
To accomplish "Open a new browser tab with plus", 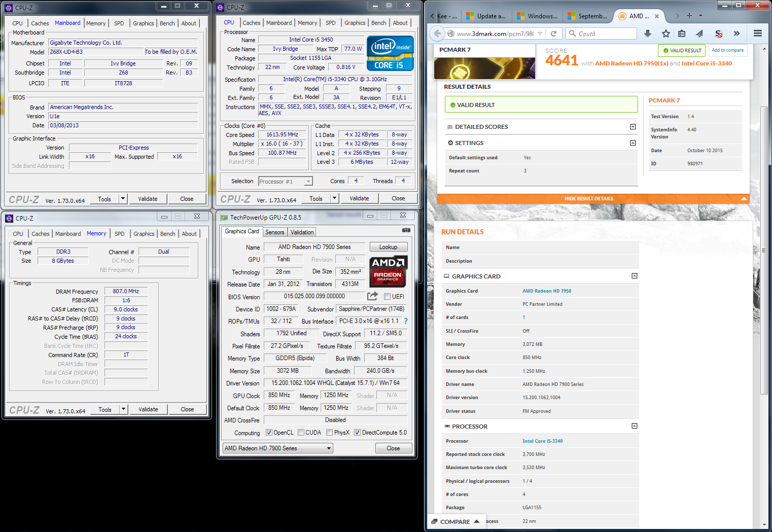I will (689, 16).
